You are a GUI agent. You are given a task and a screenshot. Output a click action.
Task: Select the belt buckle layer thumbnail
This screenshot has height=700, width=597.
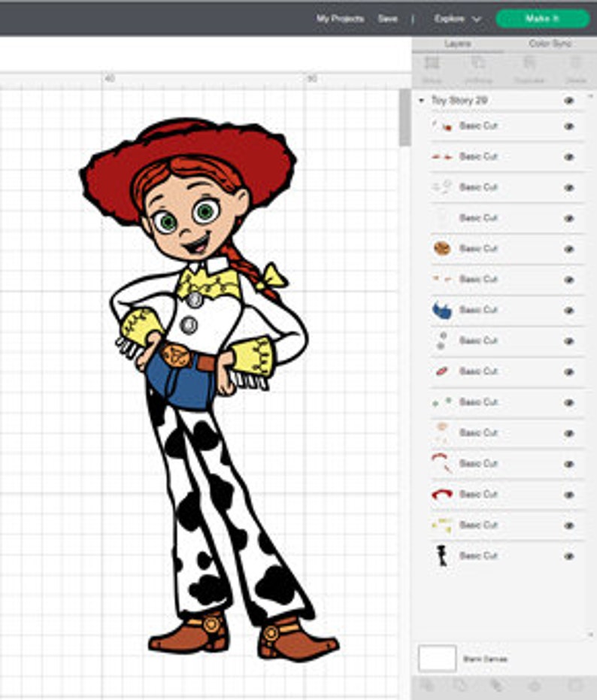pos(442,248)
